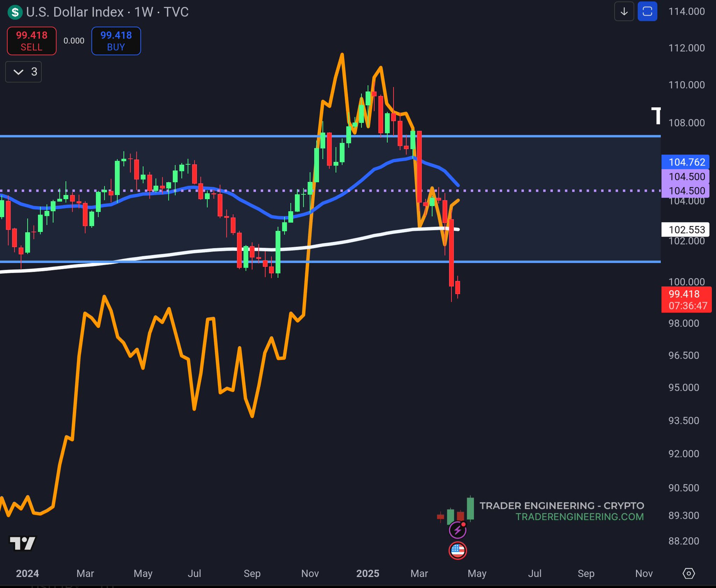Open the 1W timeframe selector in title

[x=144, y=12]
